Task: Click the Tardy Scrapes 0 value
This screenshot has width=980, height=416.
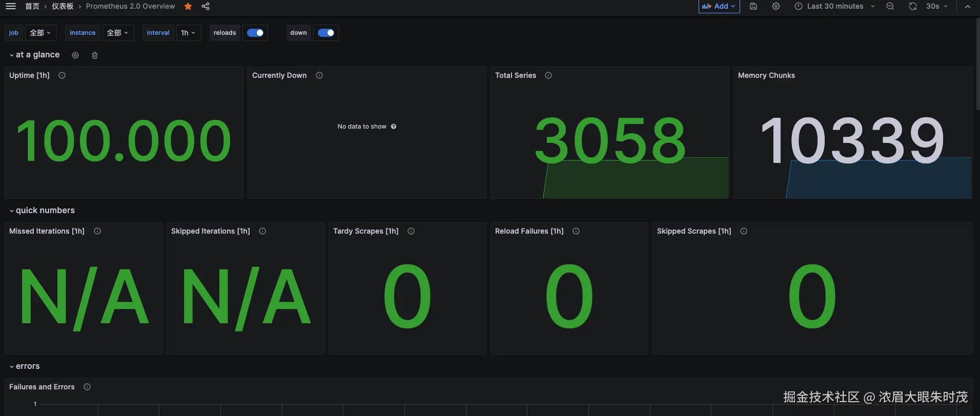Action: 407,296
